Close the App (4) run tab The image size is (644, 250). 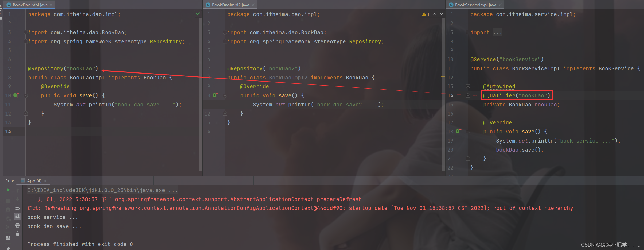[x=45, y=181]
